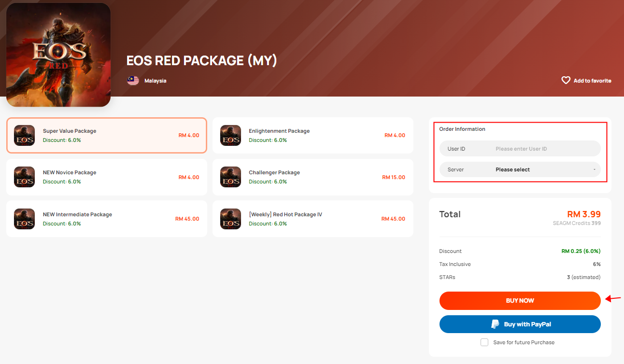Click the heart icon for Add to favorite
The height and width of the screenshot is (364, 624).
(566, 81)
